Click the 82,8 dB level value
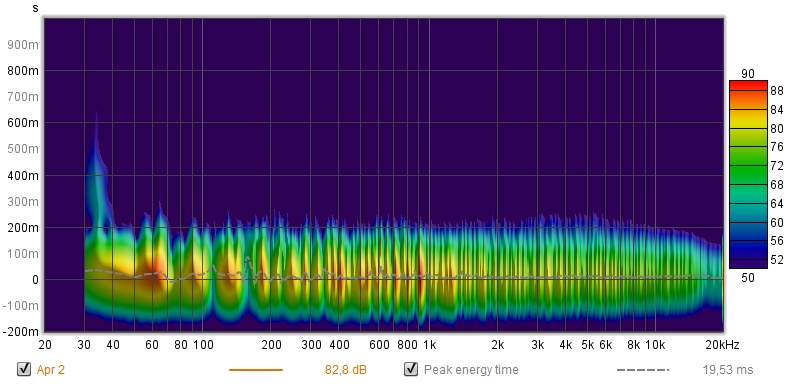 [346, 370]
